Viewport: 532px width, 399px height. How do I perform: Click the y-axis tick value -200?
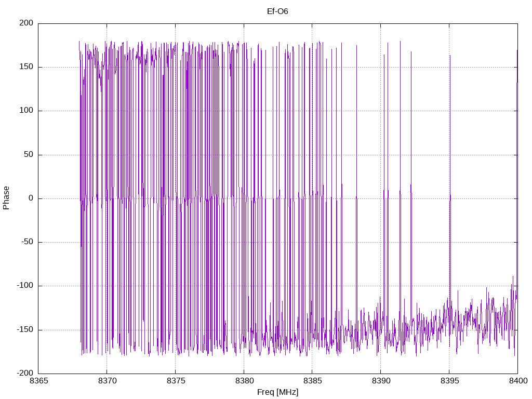pyautogui.click(x=25, y=373)
